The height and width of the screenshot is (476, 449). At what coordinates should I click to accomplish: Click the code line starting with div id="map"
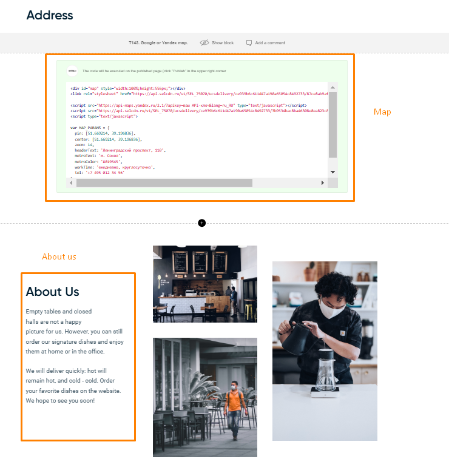(128, 89)
